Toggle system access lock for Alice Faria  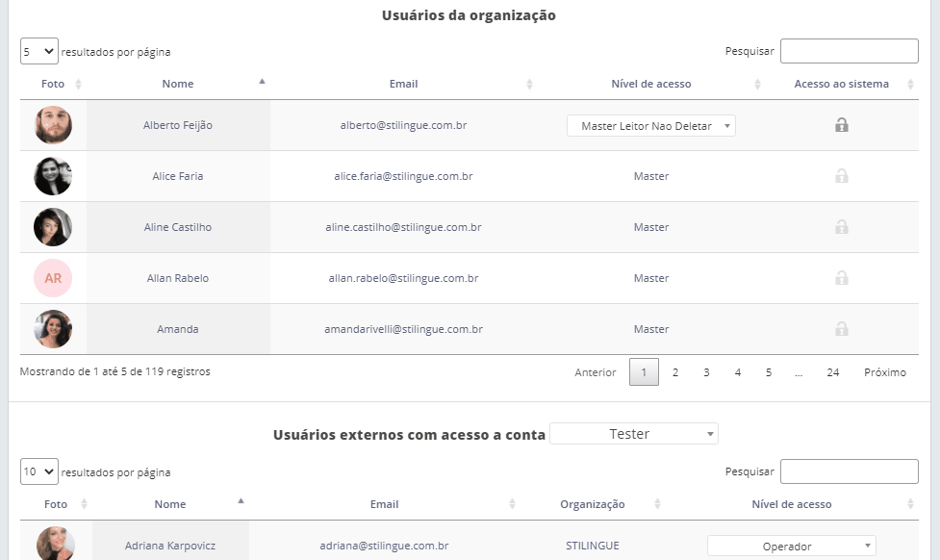(x=841, y=176)
